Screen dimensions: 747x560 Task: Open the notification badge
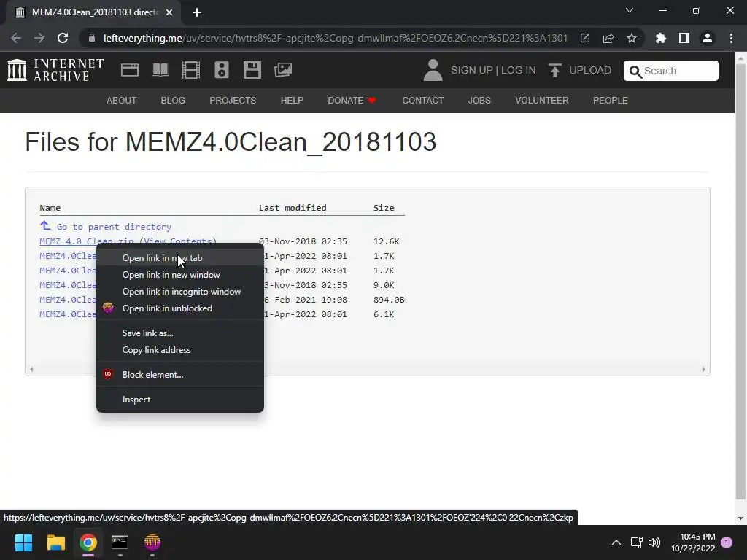click(x=727, y=542)
